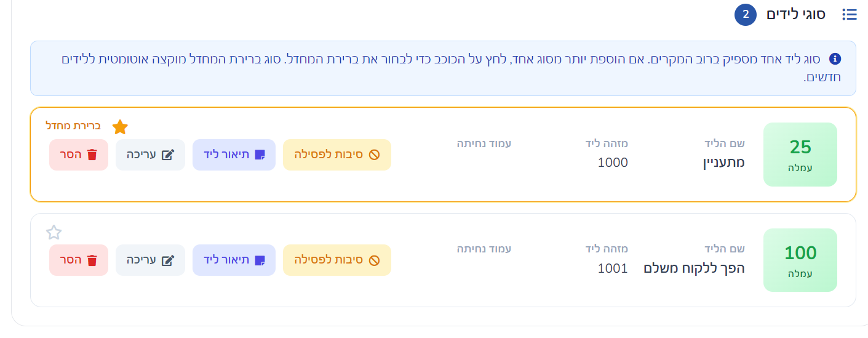
Task: Open 'סיבות לפסילה' for lead 'מתעניין'
Action: (x=337, y=155)
